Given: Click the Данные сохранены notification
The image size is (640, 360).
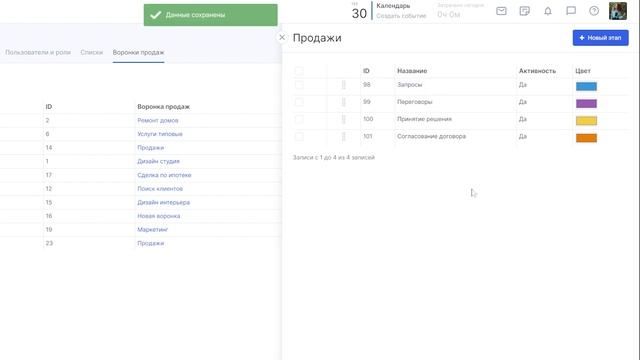Looking at the screenshot, I should point(211,15).
